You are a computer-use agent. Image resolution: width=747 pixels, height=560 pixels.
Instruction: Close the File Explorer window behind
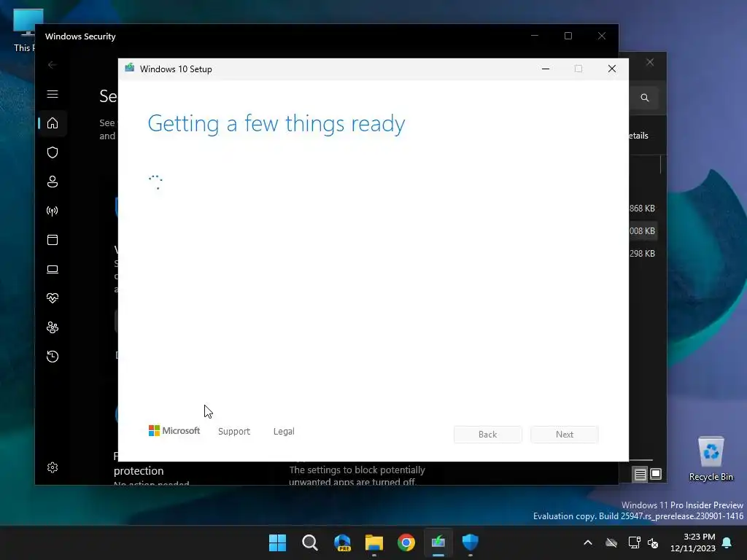click(650, 63)
